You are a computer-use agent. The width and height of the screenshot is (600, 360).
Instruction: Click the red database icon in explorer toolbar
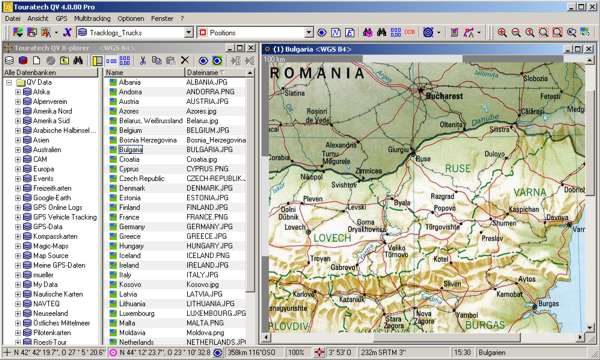(23, 60)
